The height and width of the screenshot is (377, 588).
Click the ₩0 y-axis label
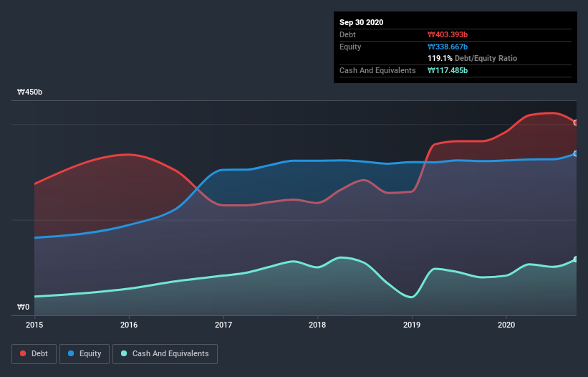coord(23,307)
